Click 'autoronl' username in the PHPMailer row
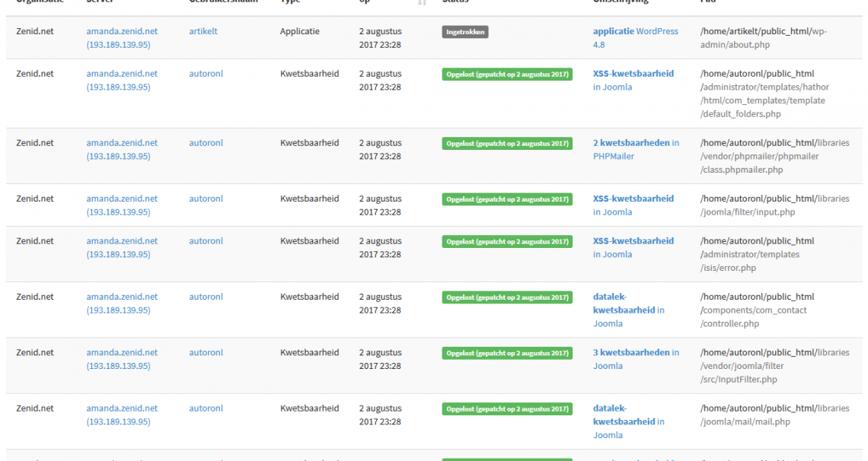The image size is (868, 461). 206,142
